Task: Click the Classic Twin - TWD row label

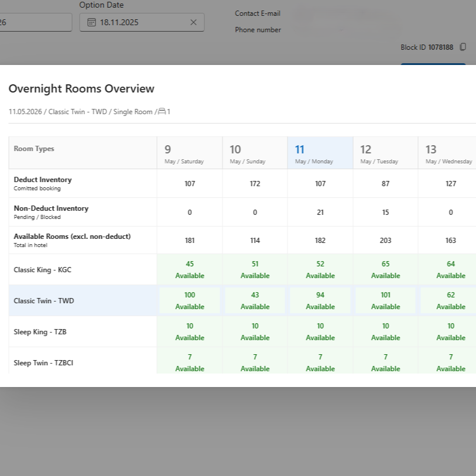Action: (44, 301)
